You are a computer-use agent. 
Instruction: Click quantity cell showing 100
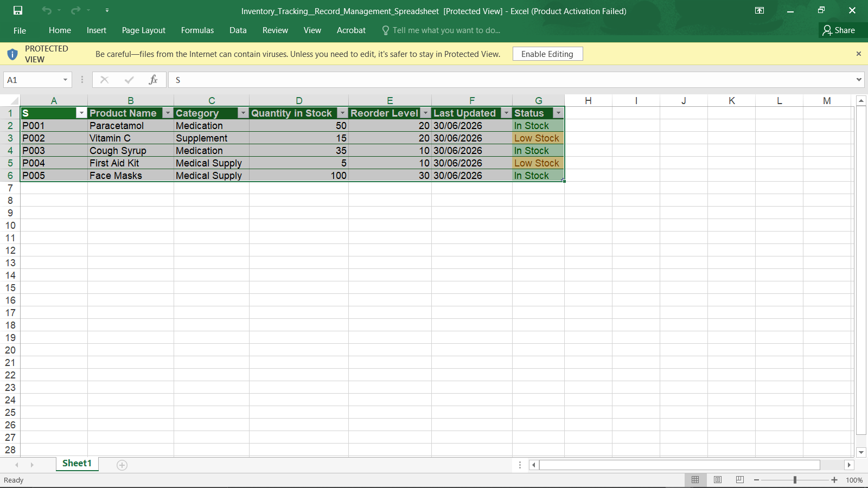coord(299,176)
